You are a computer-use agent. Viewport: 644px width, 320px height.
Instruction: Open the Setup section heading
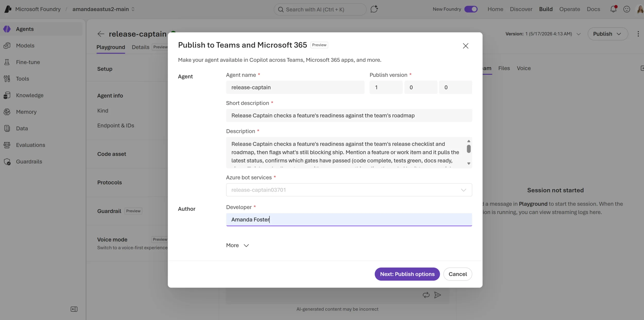[x=105, y=69]
